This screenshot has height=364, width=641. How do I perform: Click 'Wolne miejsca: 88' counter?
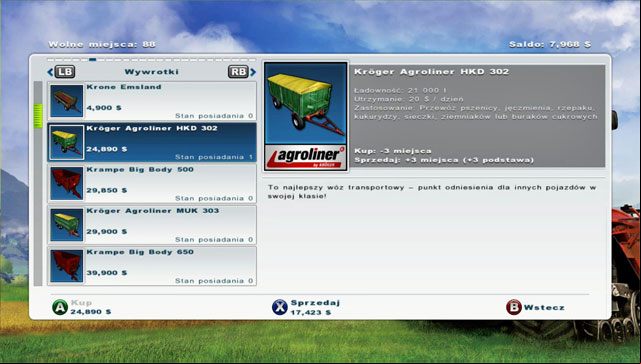[x=102, y=45]
